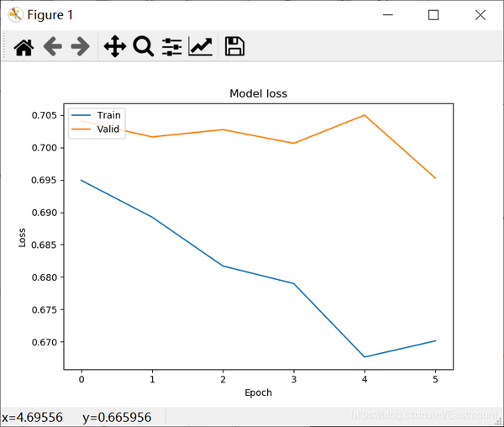Click the 0.695 y-axis tick label
This screenshot has width=504, height=427.
(44, 180)
